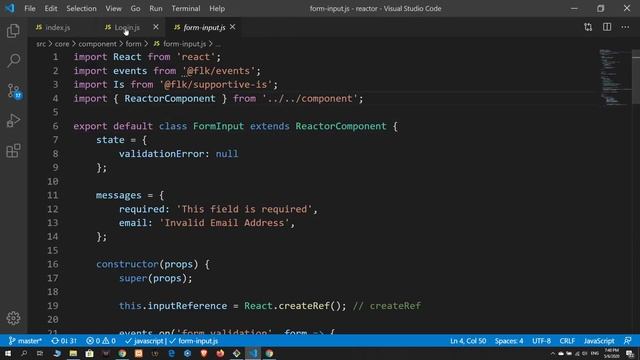Open the feedback icon in status bar
Image resolution: width=640 pixels, height=360 pixels.
[628, 341]
